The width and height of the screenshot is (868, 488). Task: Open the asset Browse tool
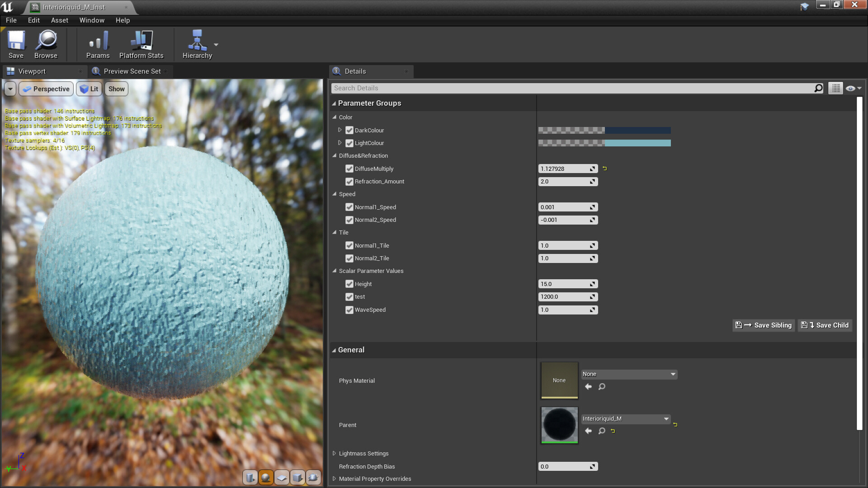[x=45, y=44]
